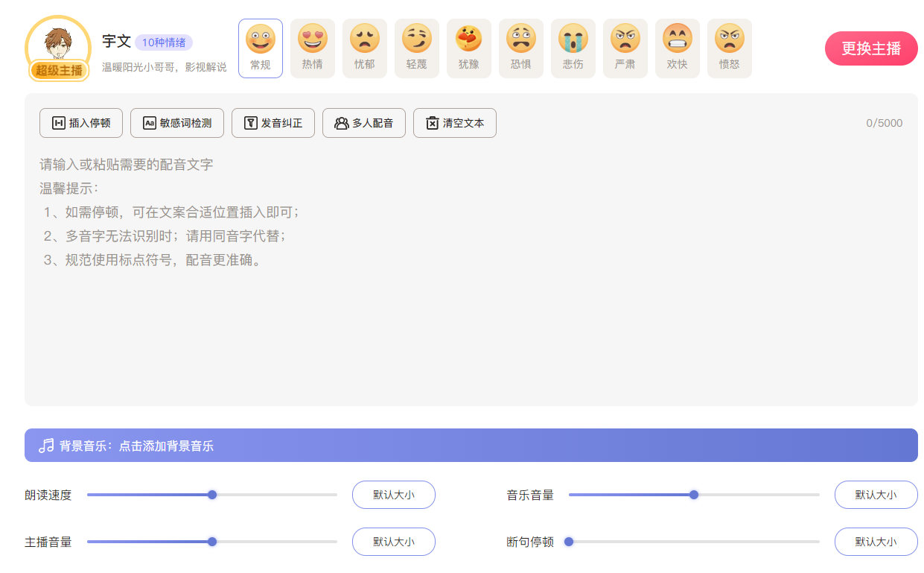The height and width of the screenshot is (573, 924).
Task: Select the 犹豫 hesitant emotion icon
Action: pos(469,48)
